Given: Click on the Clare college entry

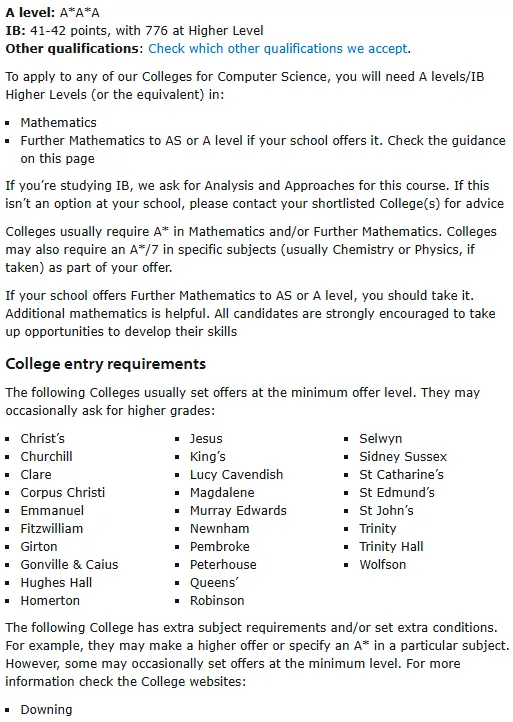Looking at the screenshot, I should [36, 474].
